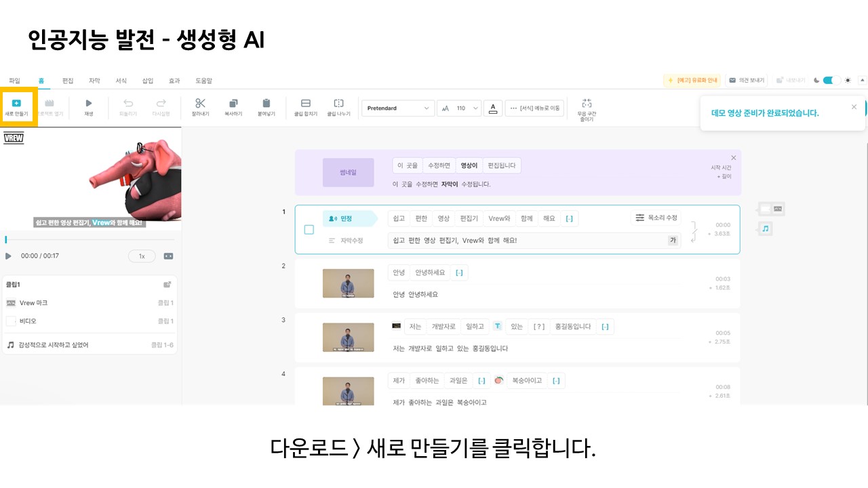This screenshot has width=868, height=488.
Task: Toggle the [-] marker after 홍길동입니다
Action: (x=605, y=326)
